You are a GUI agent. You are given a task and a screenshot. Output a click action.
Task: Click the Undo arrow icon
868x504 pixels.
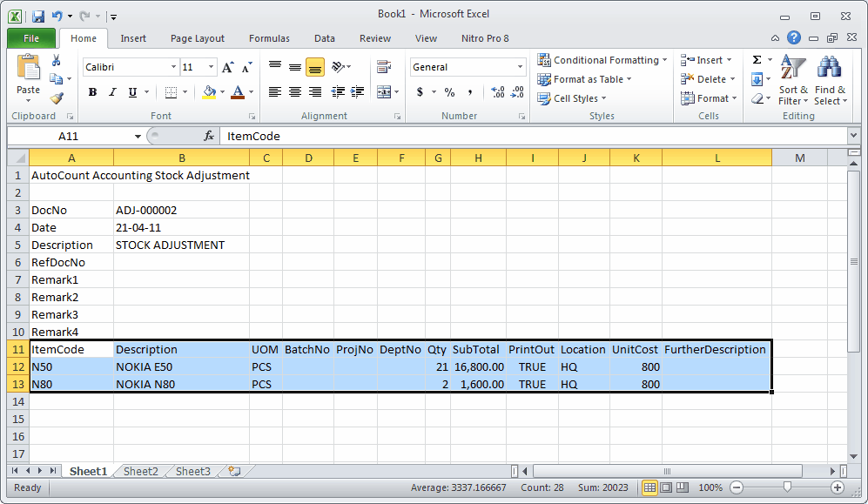pyautogui.click(x=57, y=17)
